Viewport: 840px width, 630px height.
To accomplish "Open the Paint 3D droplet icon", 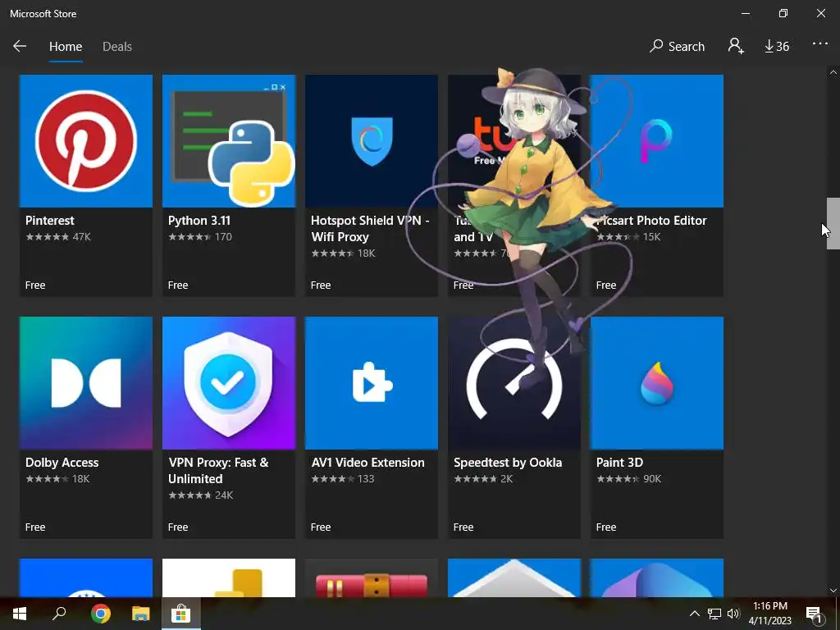I will click(657, 383).
